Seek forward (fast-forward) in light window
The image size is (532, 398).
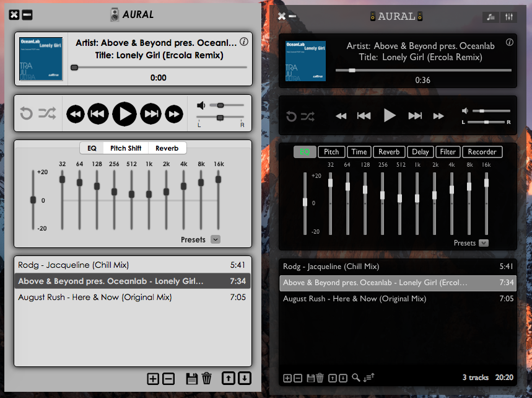(174, 114)
